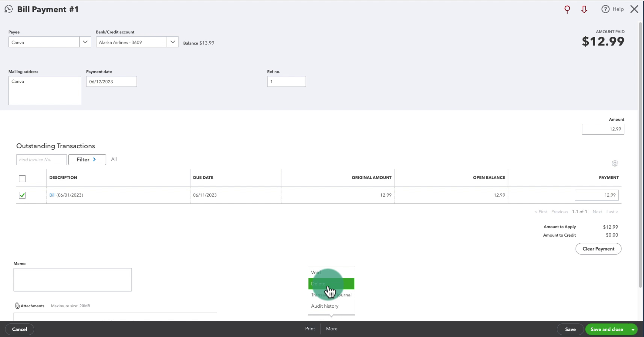Image resolution: width=644 pixels, height=337 pixels.
Task: Open the Help question mark icon
Action: [x=605, y=9]
